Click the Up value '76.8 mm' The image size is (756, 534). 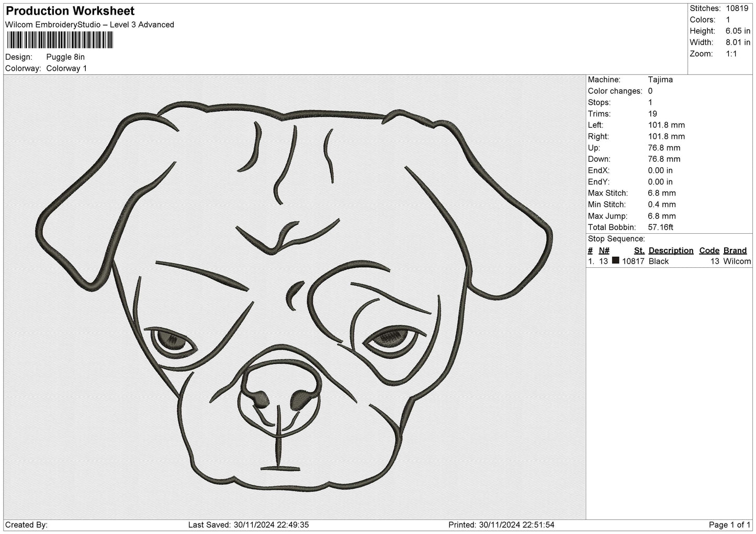point(664,148)
